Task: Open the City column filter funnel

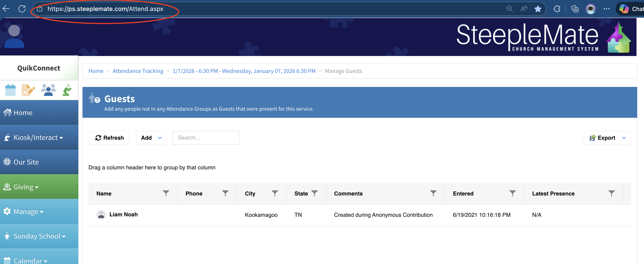Action: point(275,193)
